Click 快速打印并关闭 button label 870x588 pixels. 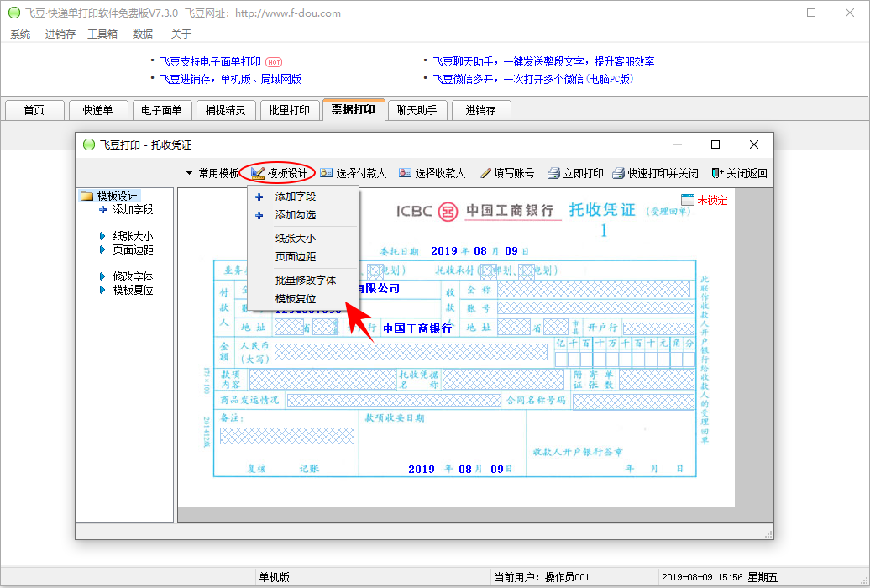(663, 173)
